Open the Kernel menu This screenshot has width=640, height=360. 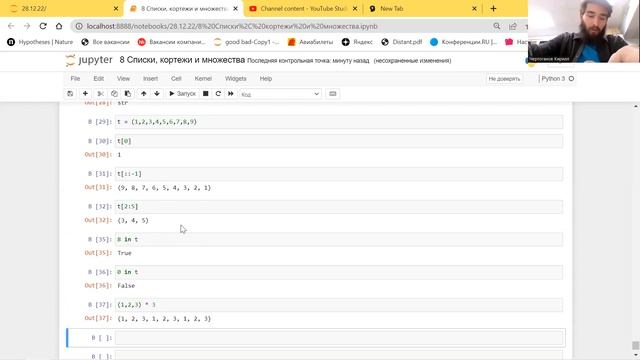[x=203, y=79]
